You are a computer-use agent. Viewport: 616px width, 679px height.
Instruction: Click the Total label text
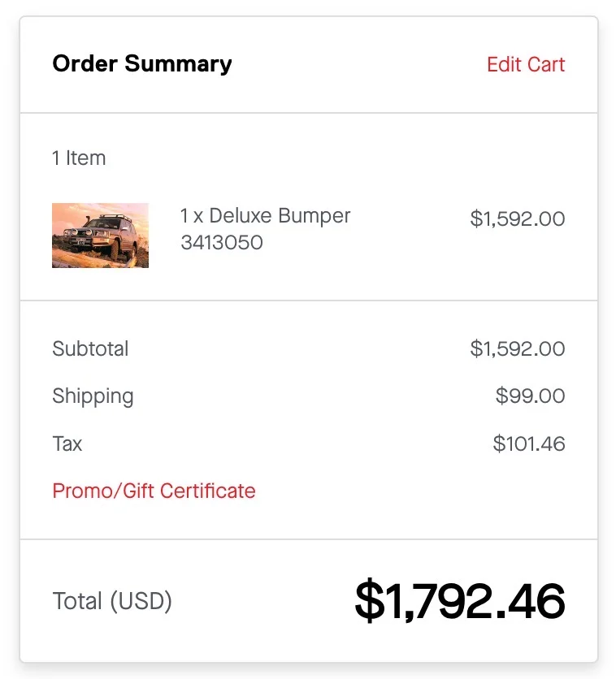(77, 602)
